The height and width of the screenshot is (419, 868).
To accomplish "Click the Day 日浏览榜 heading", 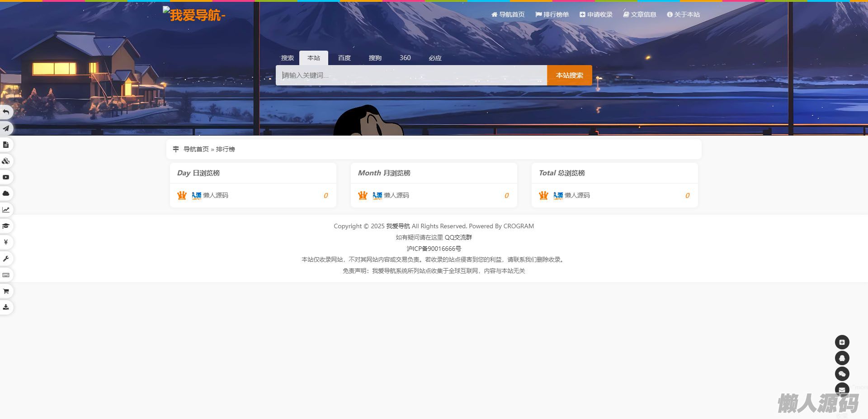I will [x=198, y=173].
